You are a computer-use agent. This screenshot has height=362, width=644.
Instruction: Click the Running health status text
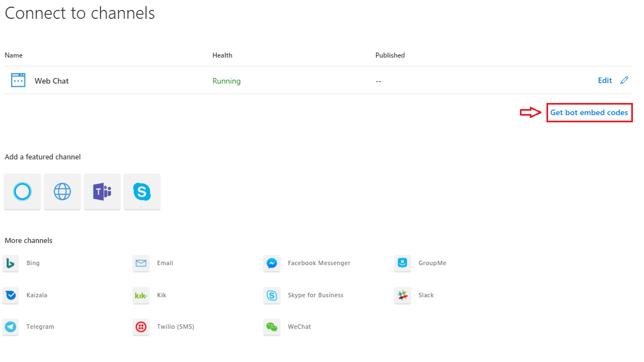coord(226,81)
